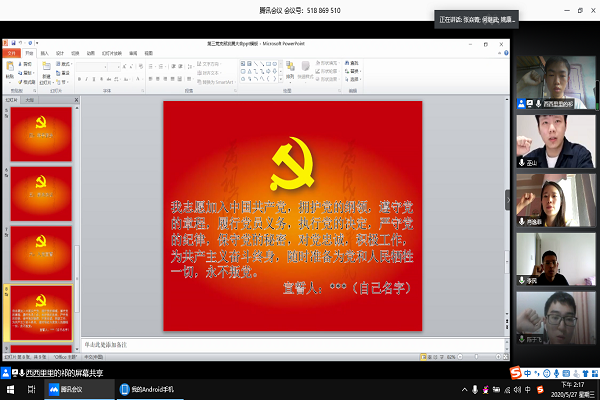Click microphone icon on 安山's video tile

point(521,163)
